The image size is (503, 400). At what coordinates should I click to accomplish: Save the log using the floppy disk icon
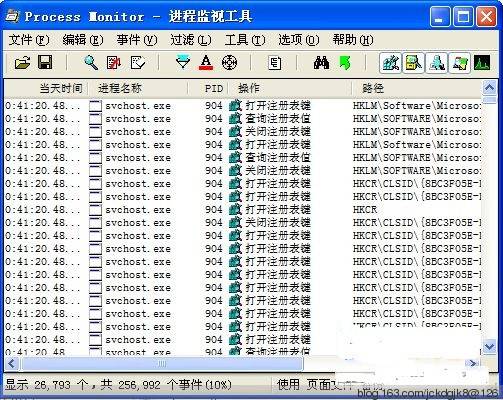[x=45, y=62]
